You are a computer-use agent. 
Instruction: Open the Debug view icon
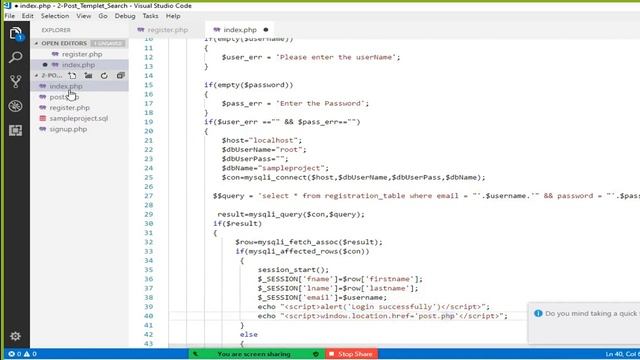[x=16, y=106]
